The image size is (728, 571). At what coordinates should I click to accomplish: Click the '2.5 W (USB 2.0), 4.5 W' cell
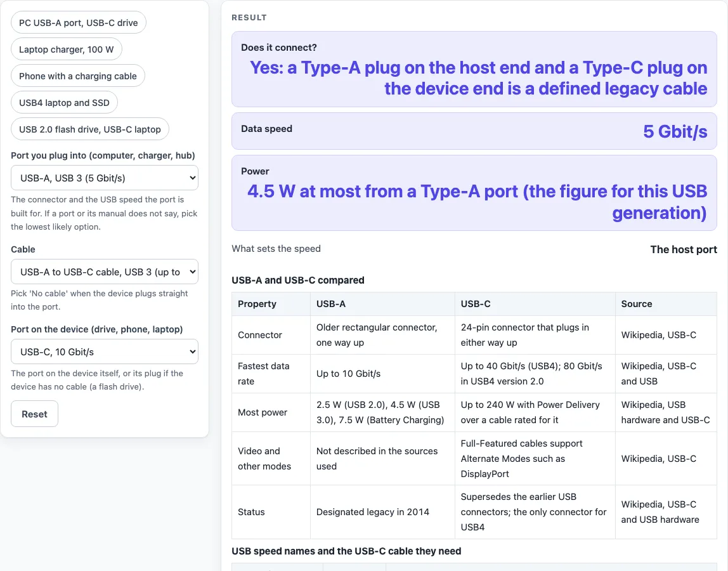point(382,412)
